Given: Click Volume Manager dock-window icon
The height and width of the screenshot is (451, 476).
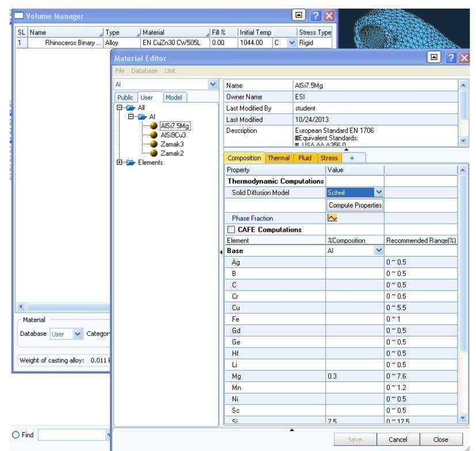Looking at the screenshot, I should pyautogui.click(x=299, y=15).
